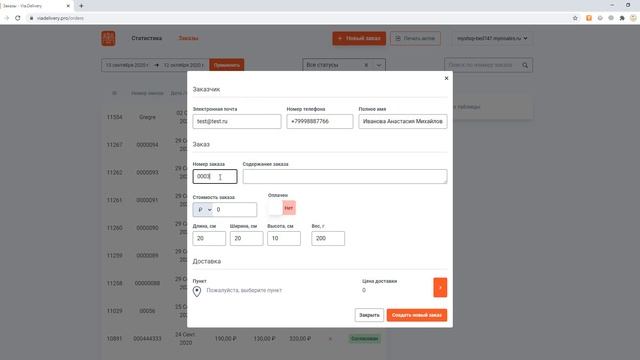
Task: Click the orange browser extension icon
Action: [x=589, y=18]
